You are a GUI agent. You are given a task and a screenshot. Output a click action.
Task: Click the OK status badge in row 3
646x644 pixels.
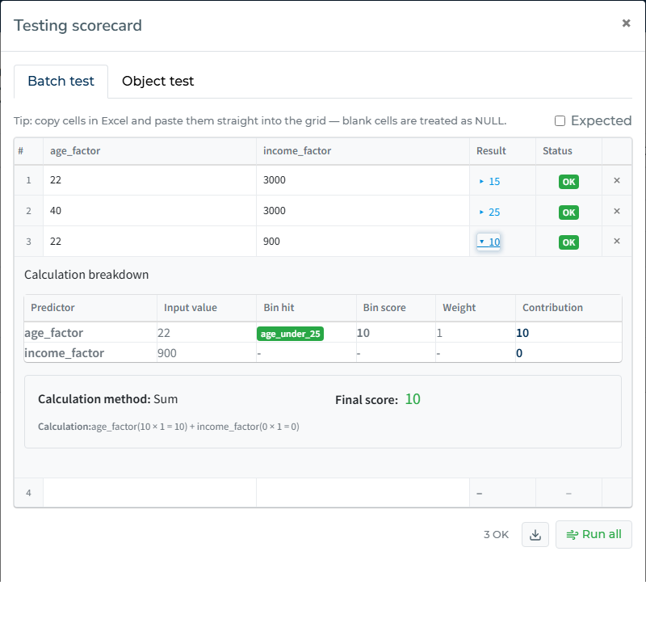[x=568, y=242]
